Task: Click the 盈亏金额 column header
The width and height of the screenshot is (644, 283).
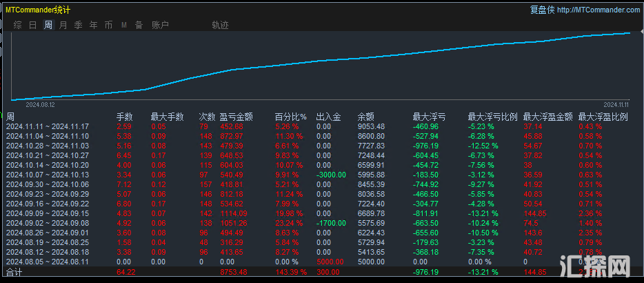Action: pos(237,117)
